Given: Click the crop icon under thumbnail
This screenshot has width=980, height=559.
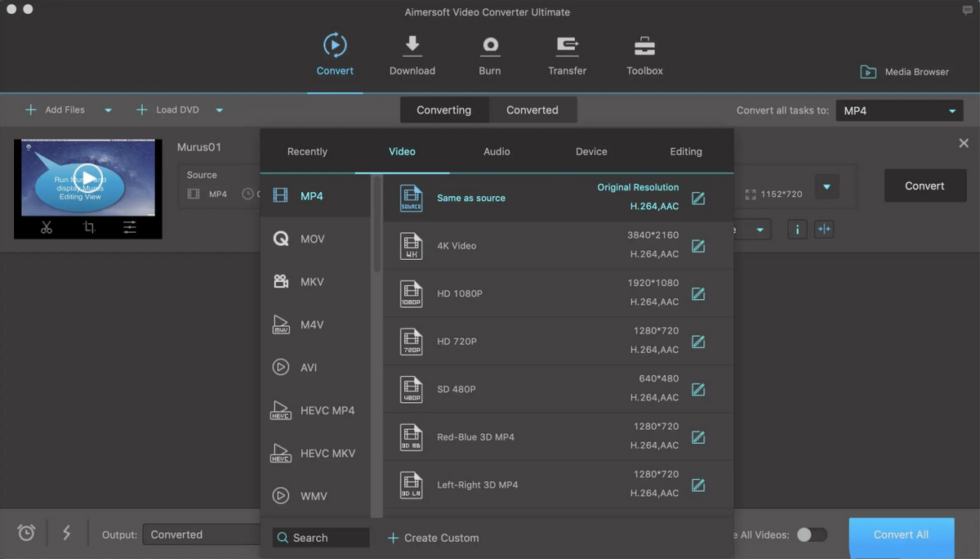Looking at the screenshot, I should coord(89,228).
